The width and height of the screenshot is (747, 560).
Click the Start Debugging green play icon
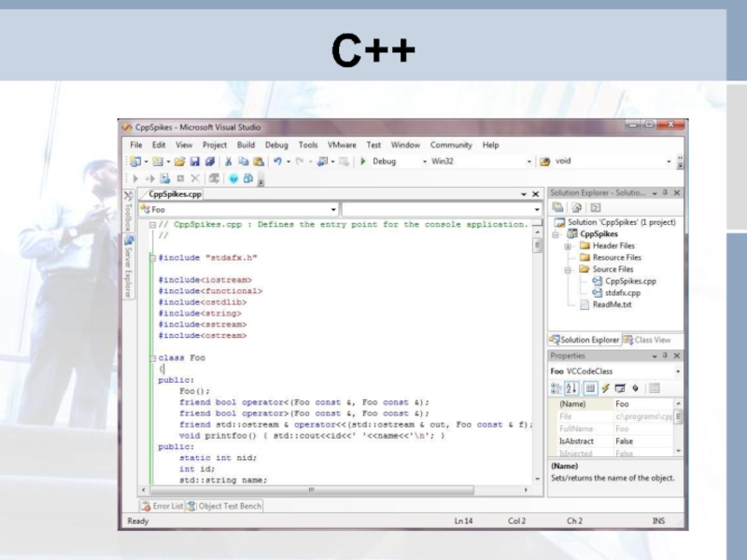tap(362, 161)
